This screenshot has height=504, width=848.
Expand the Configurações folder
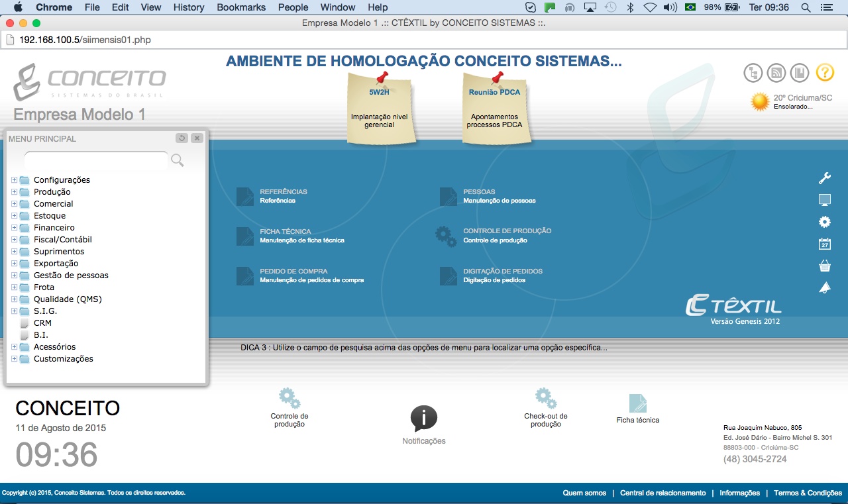tap(15, 180)
